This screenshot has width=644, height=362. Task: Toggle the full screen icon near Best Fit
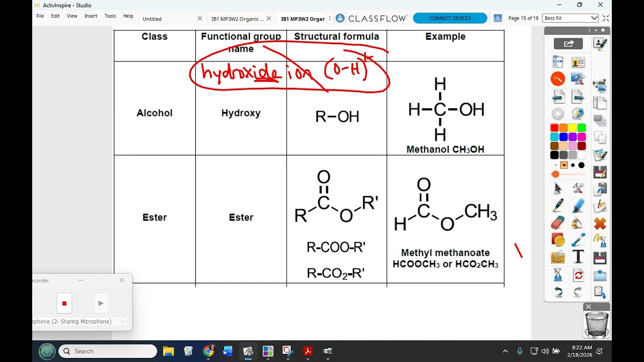606,18
